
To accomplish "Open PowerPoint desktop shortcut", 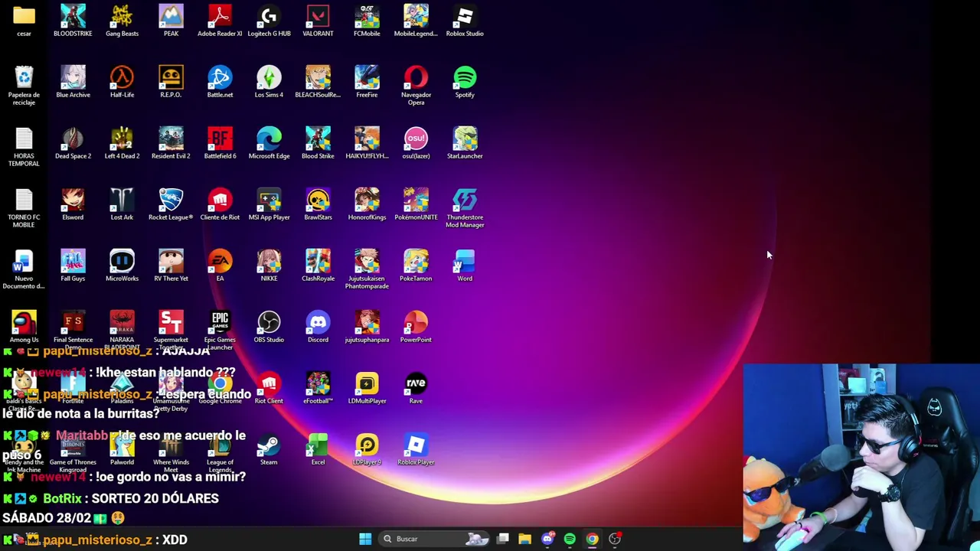I will [416, 327].
